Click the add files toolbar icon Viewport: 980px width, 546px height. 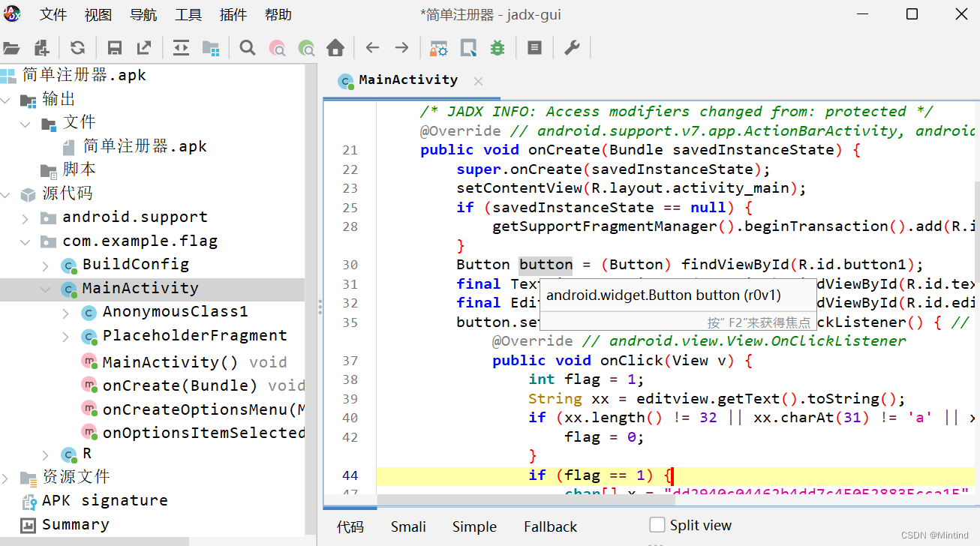42,48
